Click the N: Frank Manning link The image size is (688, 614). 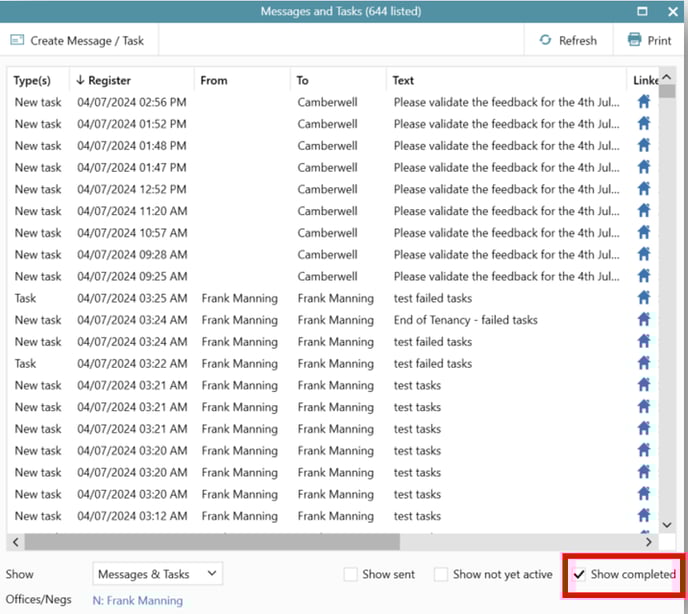[x=137, y=600]
